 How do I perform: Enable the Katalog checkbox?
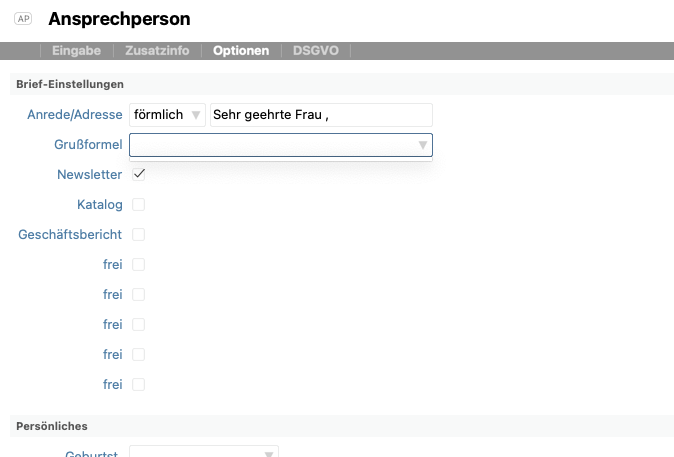(139, 205)
